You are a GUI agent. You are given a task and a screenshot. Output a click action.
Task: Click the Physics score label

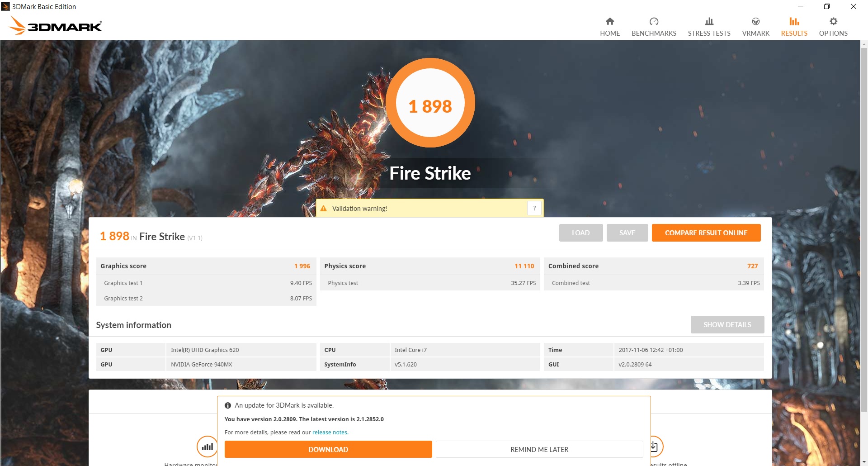click(x=345, y=266)
